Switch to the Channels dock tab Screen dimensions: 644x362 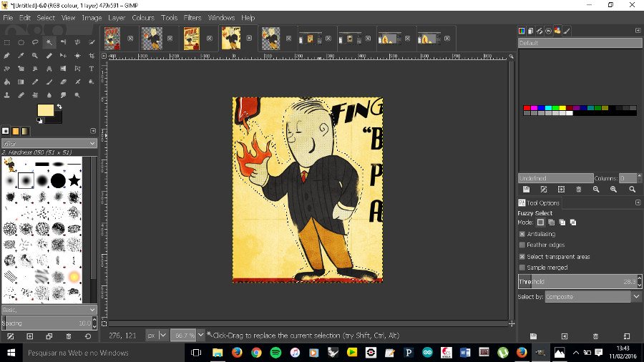point(522,31)
